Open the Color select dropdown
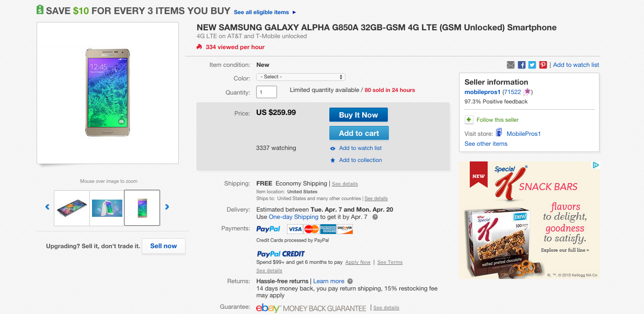This screenshot has height=314, width=644. [x=301, y=77]
